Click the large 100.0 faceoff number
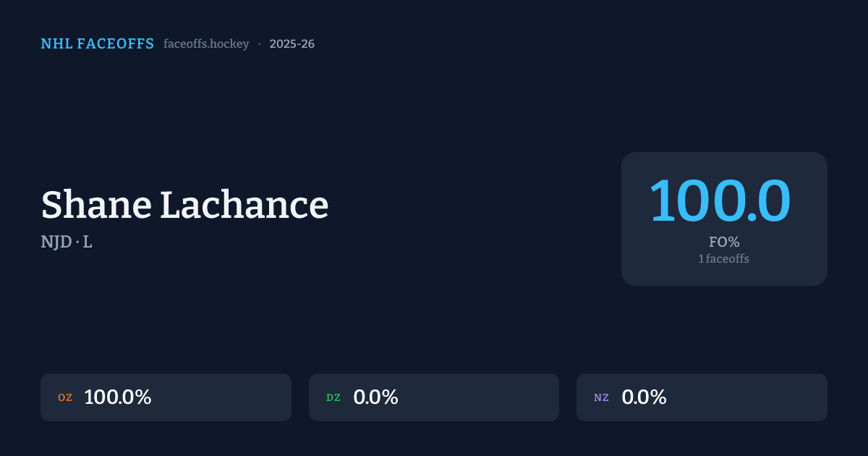Screen dimensions: 868x456 (720, 200)
